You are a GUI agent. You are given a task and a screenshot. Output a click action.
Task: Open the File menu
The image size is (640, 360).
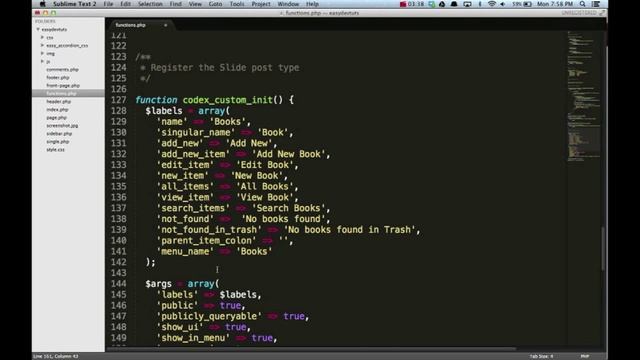pos(108,4)
